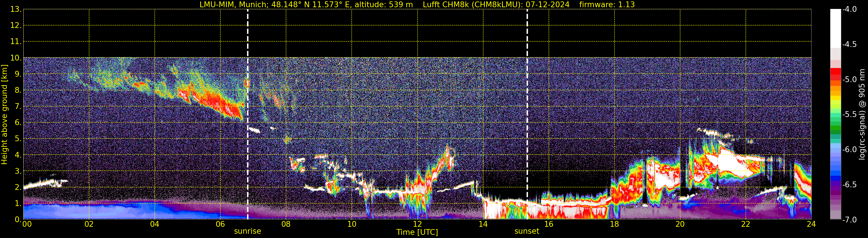This screenshot has height=238, width=868.
Task: Click the white dashed sunrise marker line
Action: point(248,114)
